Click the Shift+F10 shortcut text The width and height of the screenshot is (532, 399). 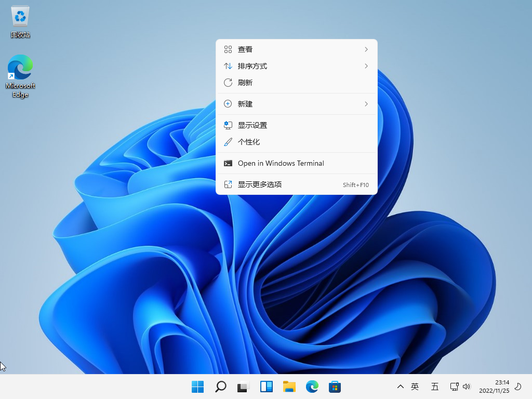pos(355,185)
